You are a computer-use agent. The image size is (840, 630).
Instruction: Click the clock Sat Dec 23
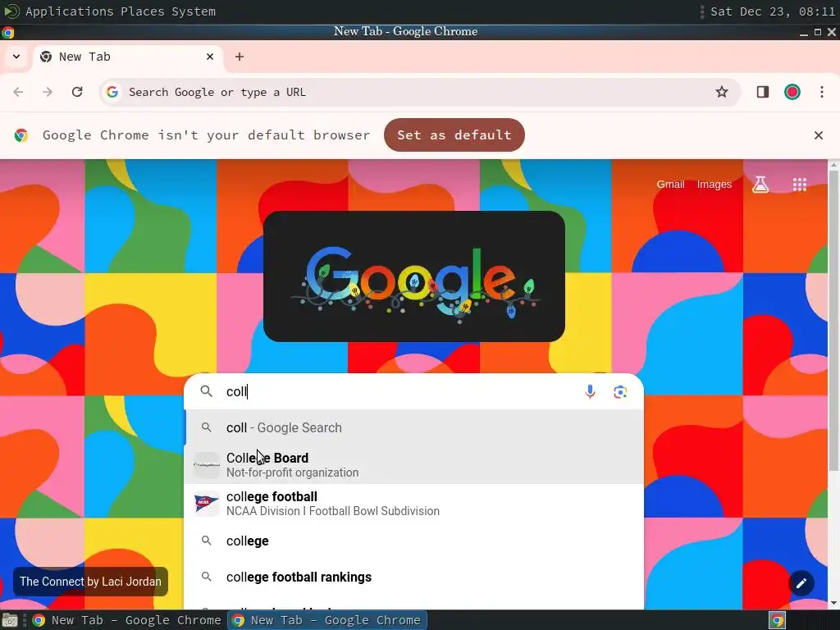773,11
